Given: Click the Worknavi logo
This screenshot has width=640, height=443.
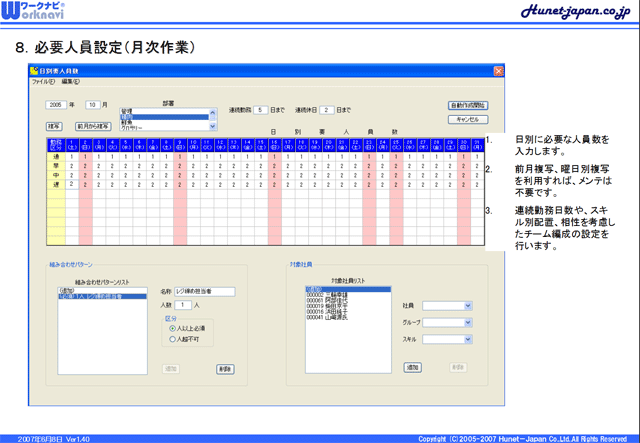Looking at the screenshot, I should click(36, 14).
